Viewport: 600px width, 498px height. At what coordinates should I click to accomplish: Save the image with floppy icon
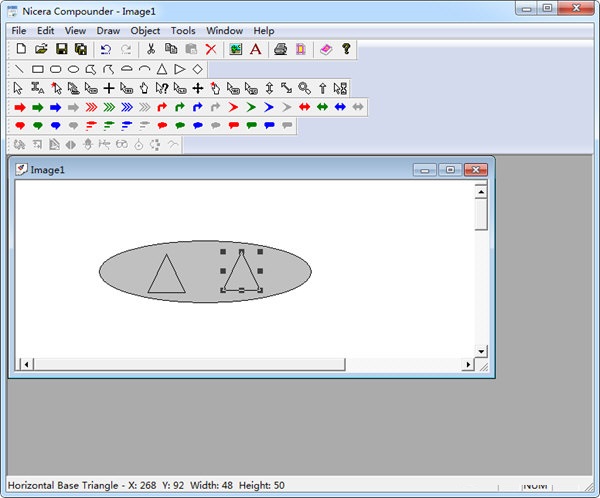[61, 49]
